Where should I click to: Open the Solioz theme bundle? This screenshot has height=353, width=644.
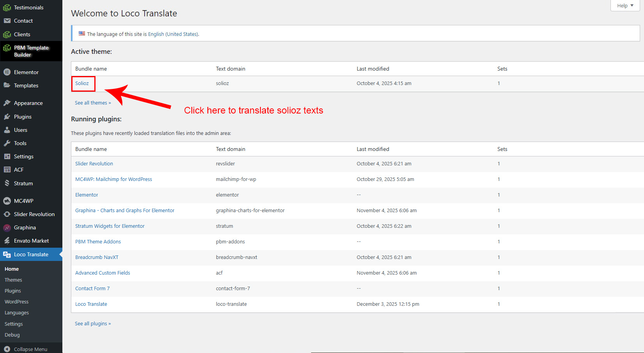click(82, 83)
